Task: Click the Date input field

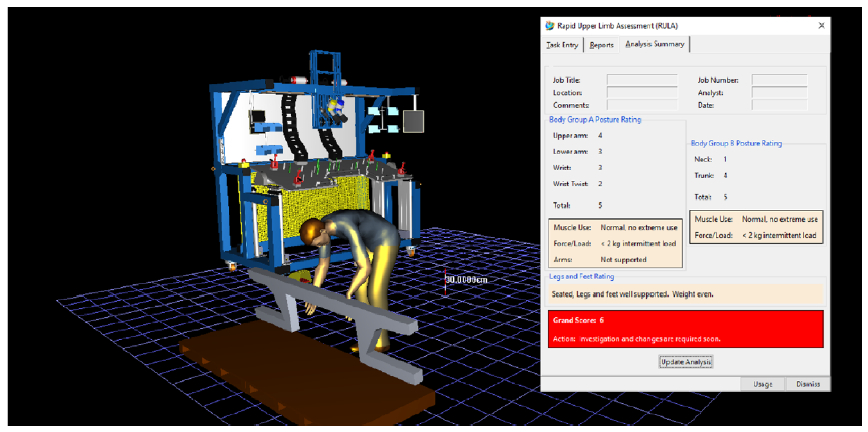Action: [x=779, y=105]
